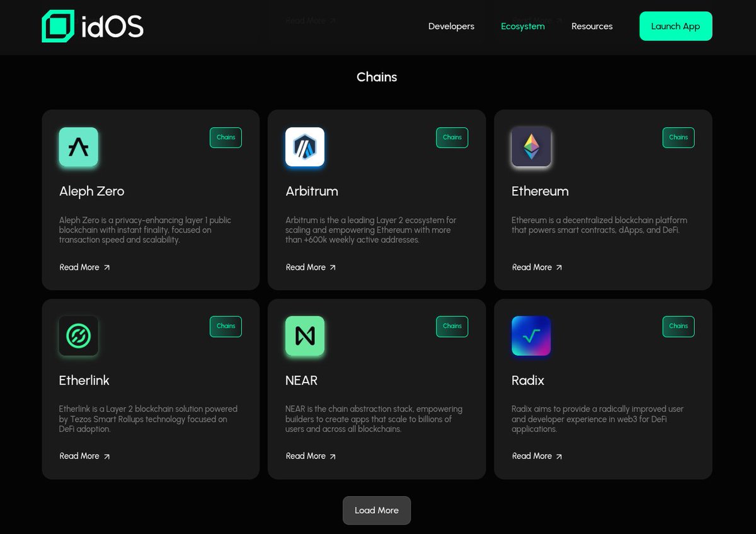Viewport: 756px width, 534px height.
Task: Open Read More link for Ethereum
Action: pyautogui.click(x=537, y=267)
